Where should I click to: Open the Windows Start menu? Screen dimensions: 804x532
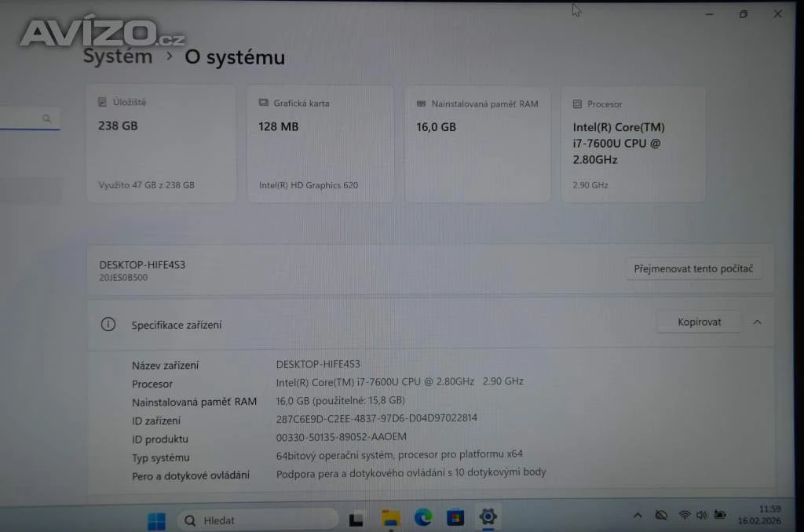[x=156, y=519]
